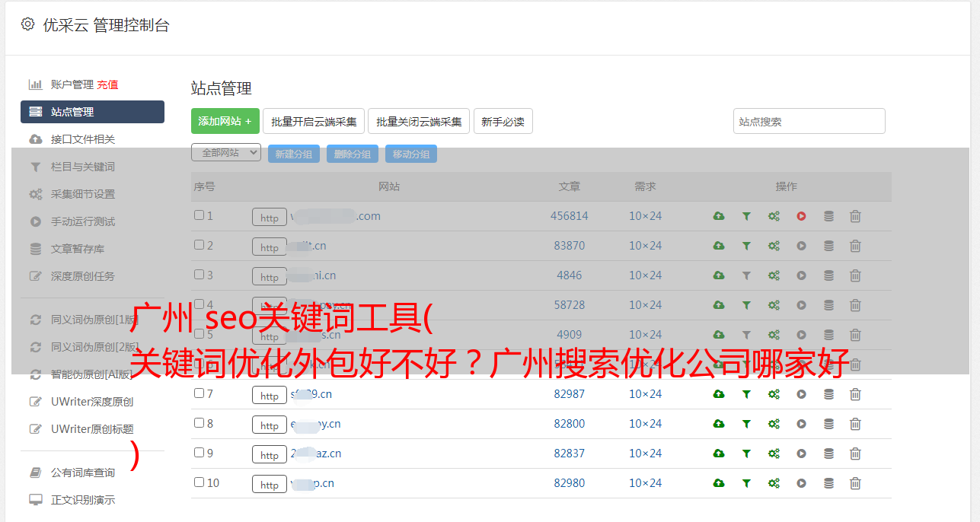Click the 新建分组 button
The image size is (980, 522).
point(294,154)
